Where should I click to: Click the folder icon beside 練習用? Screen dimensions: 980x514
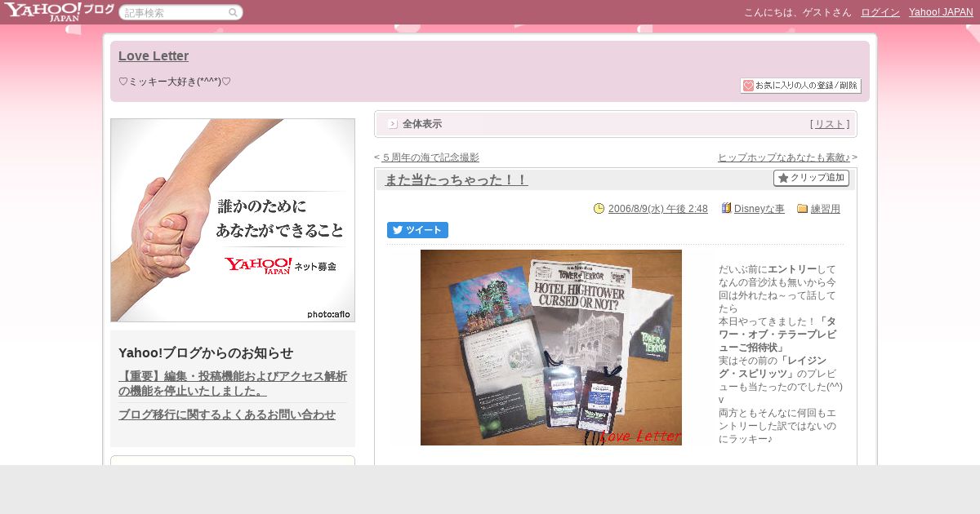pos(802,209)
